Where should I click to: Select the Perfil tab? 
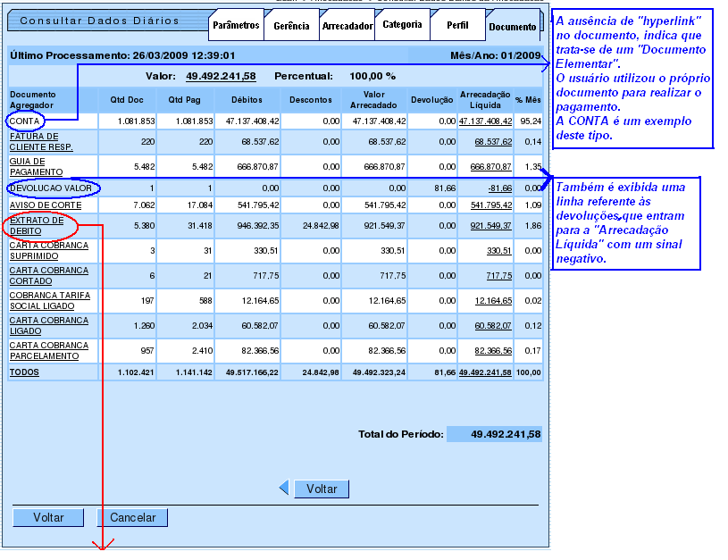pyautogui.click(x=457, y=26)
